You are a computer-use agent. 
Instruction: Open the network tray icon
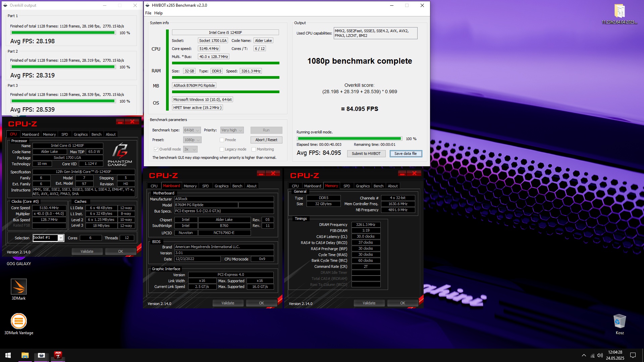point(592,355)
